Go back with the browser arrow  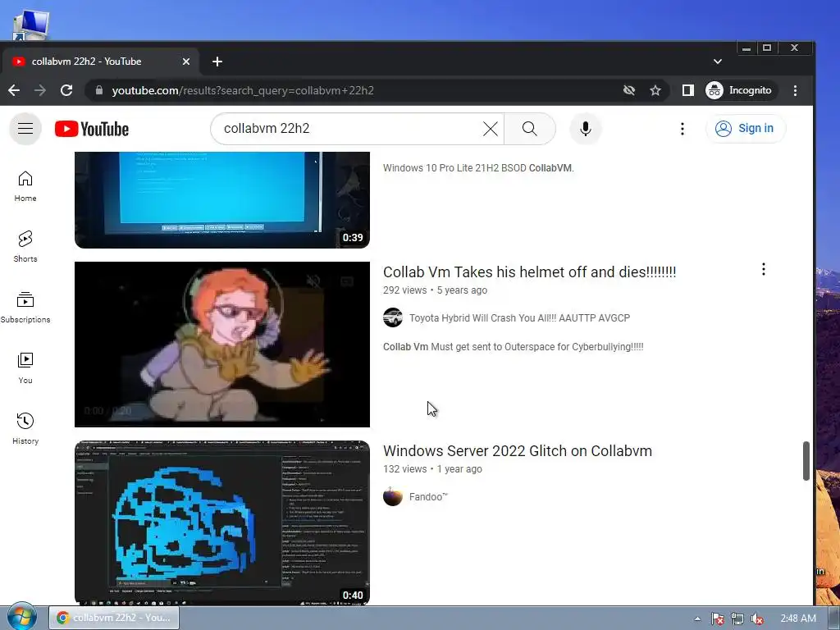(x=14, y=90)
